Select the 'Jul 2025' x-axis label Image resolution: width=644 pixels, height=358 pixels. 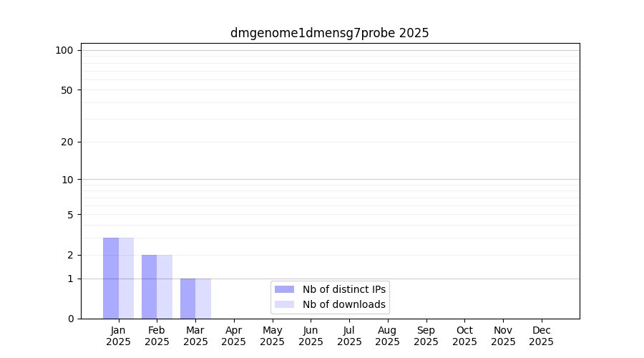click(x=349, y=336)
